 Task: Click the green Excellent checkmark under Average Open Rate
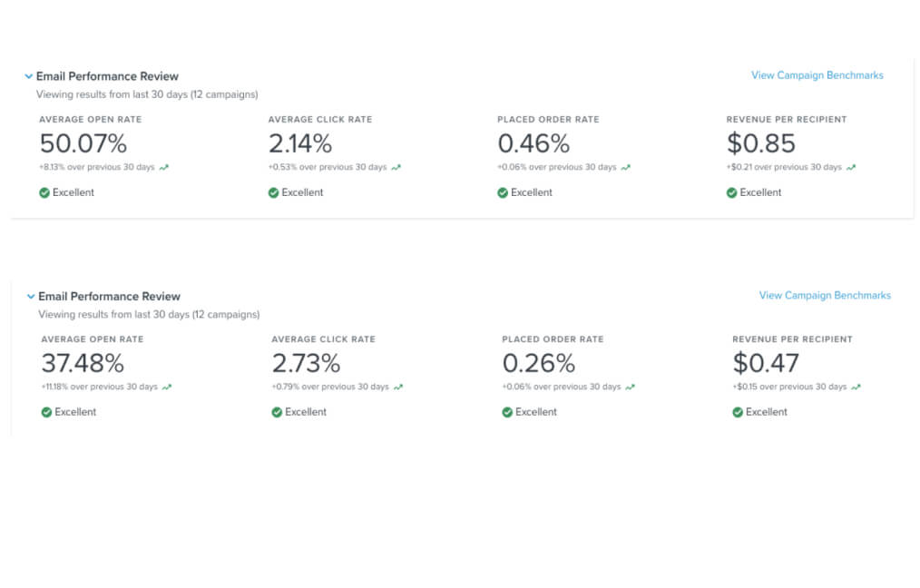coord(44,192)
